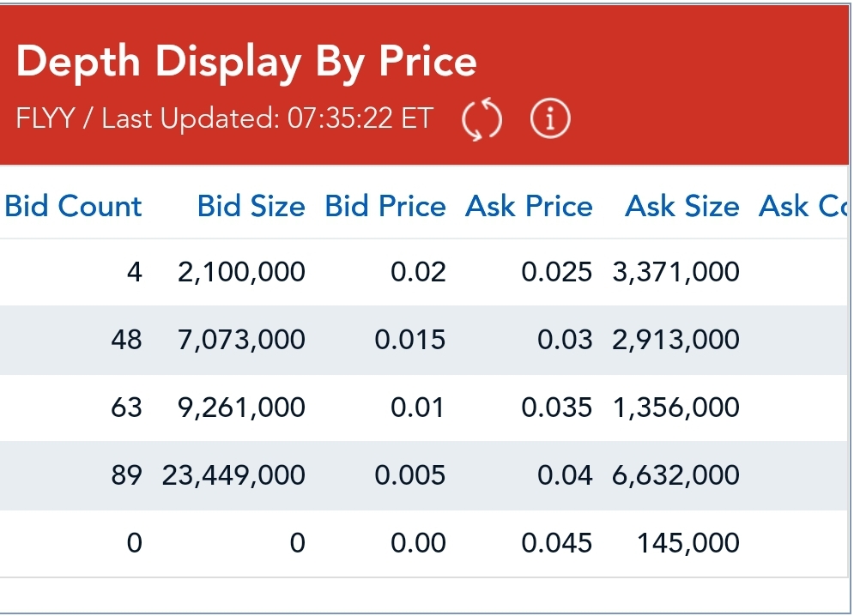Viewport: 854px width, 616px height.
Task: Sort by Bid Count column header
Action: [74, 207]
